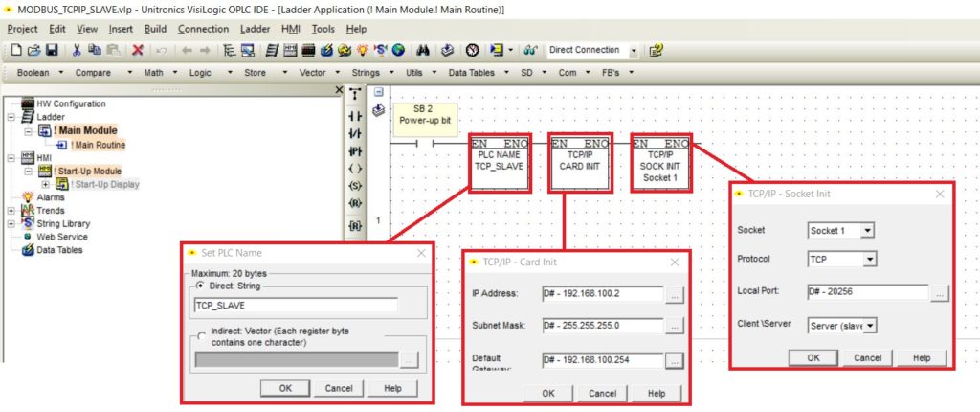Click OK in TCP/IP Card Init dialog
980x412 pixels.
click(x=548, y=393)
